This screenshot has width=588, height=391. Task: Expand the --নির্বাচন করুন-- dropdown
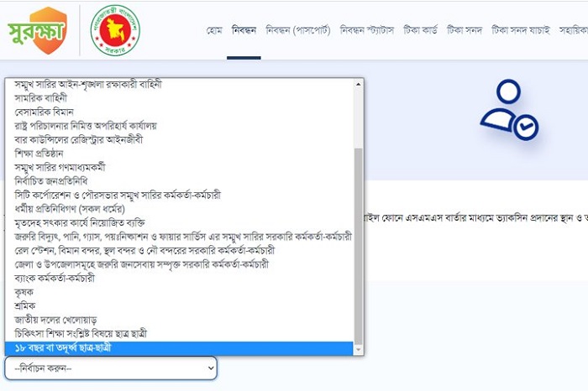[x=111, y=368]
